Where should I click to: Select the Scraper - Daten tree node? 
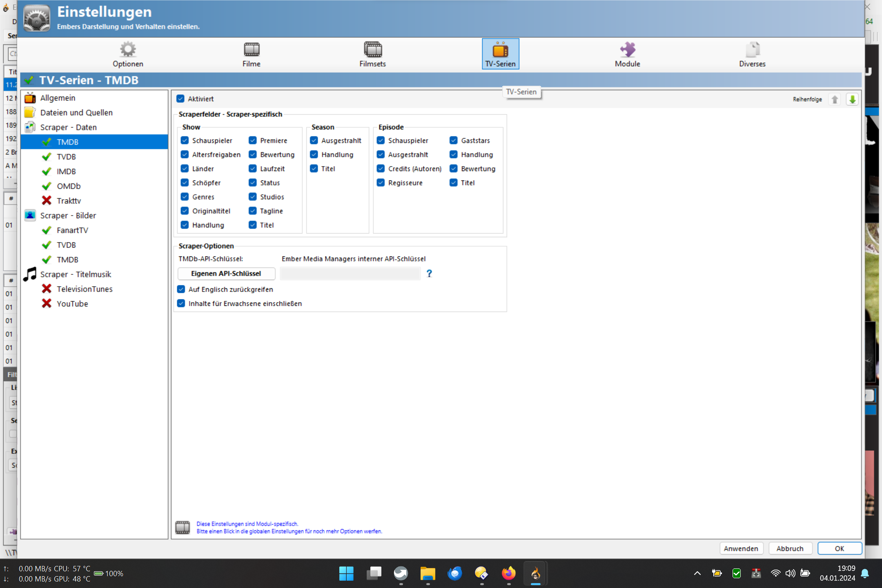point(69,127)
